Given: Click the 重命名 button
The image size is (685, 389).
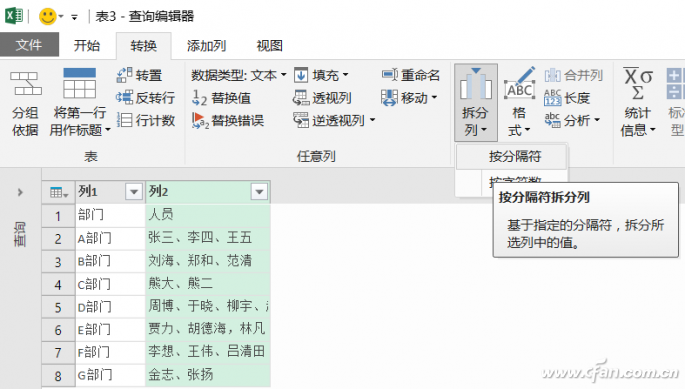Looking at the screenshot, I should click(x=410, y=75).
